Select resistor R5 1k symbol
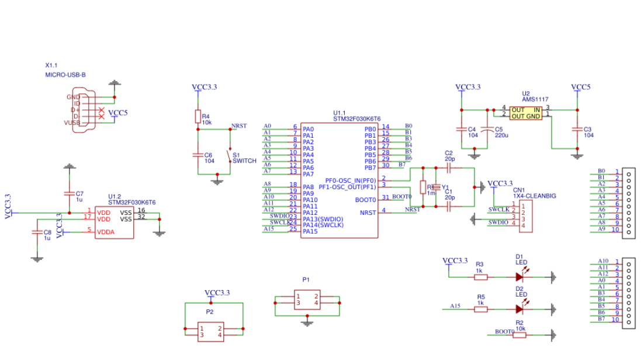The image size is (644, 355). click(x=480, y=309)
